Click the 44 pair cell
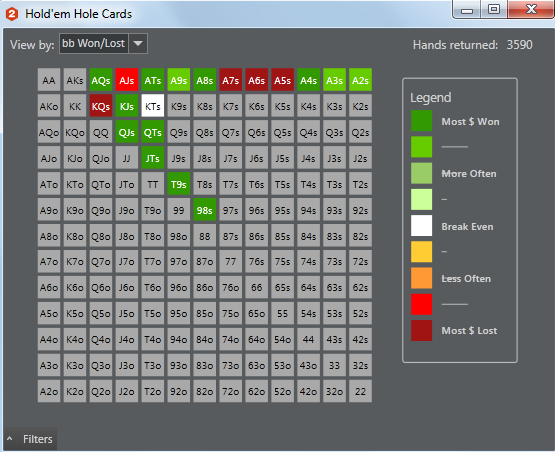 (308, 339)
